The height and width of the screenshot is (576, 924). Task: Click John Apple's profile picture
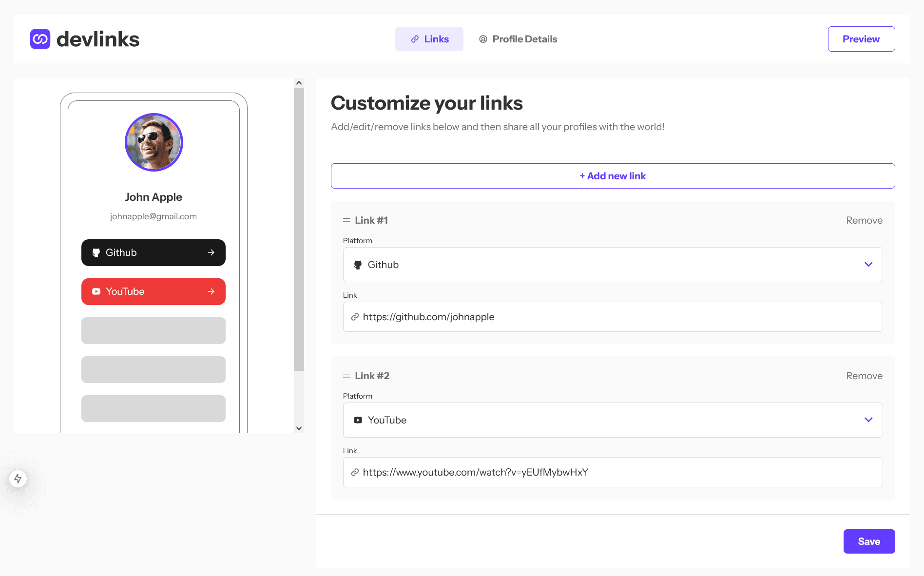pyautogui.click(x=154, y=142)
